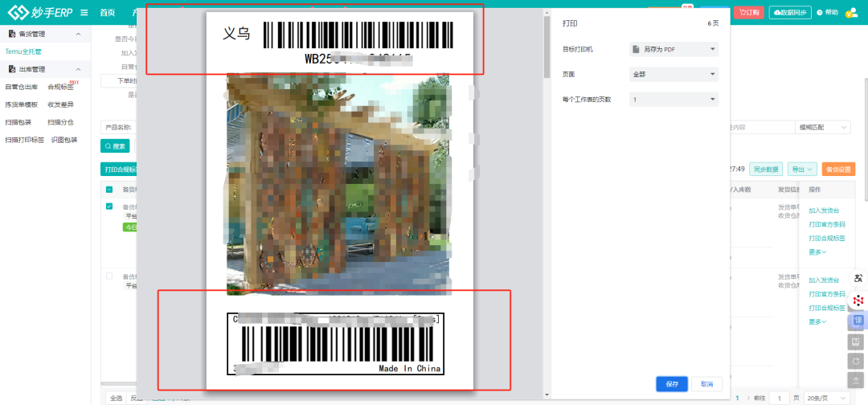Click the 备货管理 section icon

(x=11, y=34)
